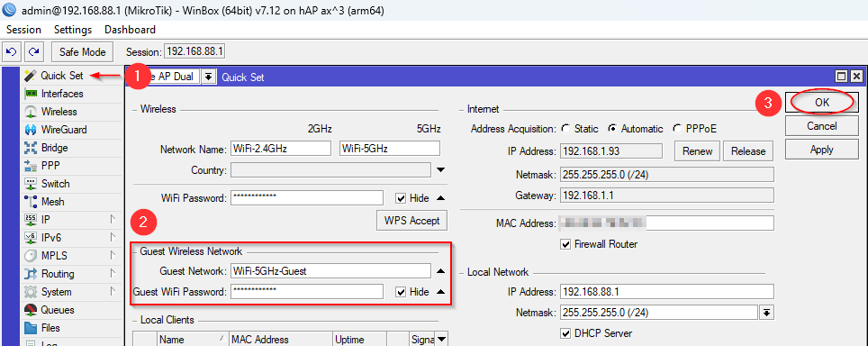Click the Wireless icon in sidebar
868x346 pixels.
[31, 112]
